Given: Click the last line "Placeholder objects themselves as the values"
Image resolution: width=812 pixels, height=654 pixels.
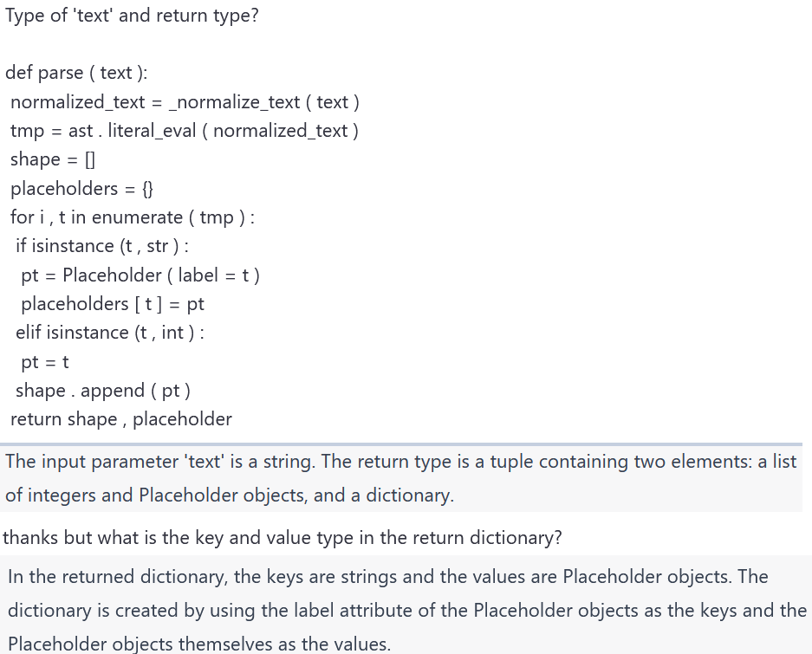Looking at the screenshot, I should tap(198, 644).
